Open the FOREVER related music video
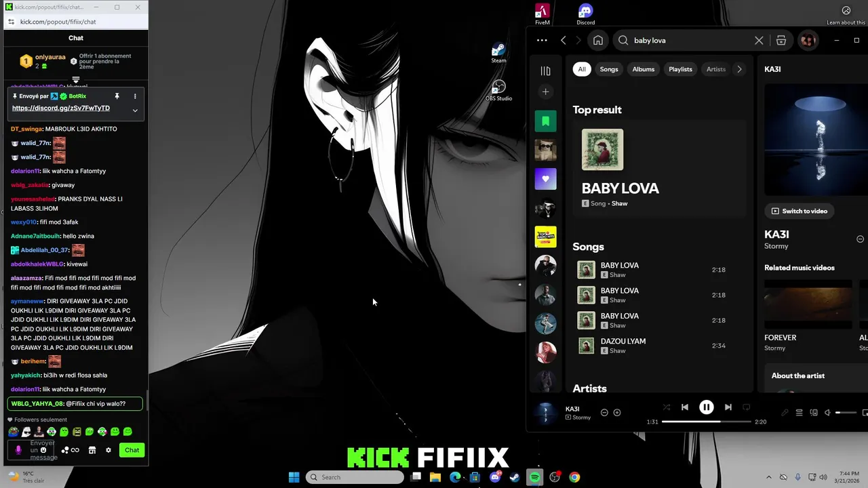The height and width of the screenshot is (488, 868). point(808,317)
